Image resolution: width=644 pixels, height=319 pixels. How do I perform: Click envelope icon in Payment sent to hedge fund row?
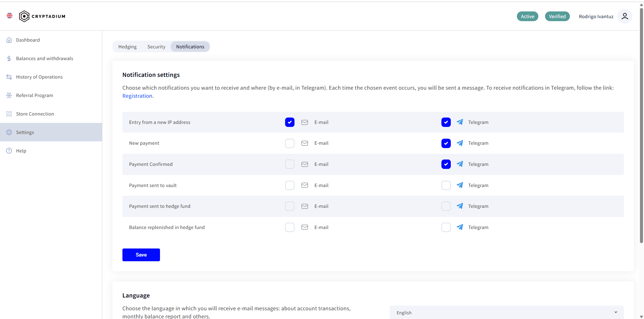tap(305, 206)
